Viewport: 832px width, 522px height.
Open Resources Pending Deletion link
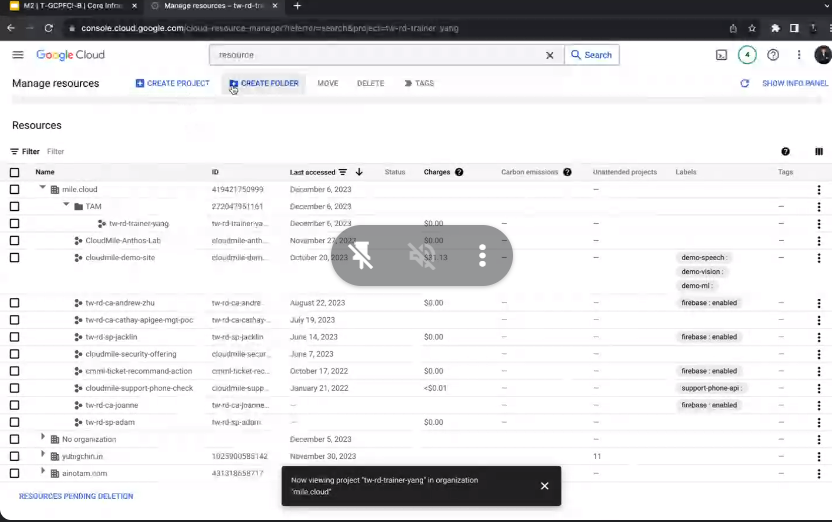(x=76, y=496)
